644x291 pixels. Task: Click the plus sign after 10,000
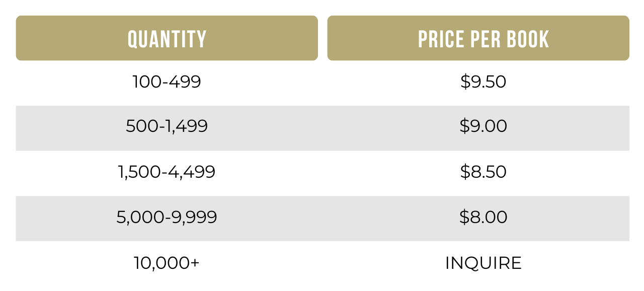pyautogui.click(x=195, y=263)
